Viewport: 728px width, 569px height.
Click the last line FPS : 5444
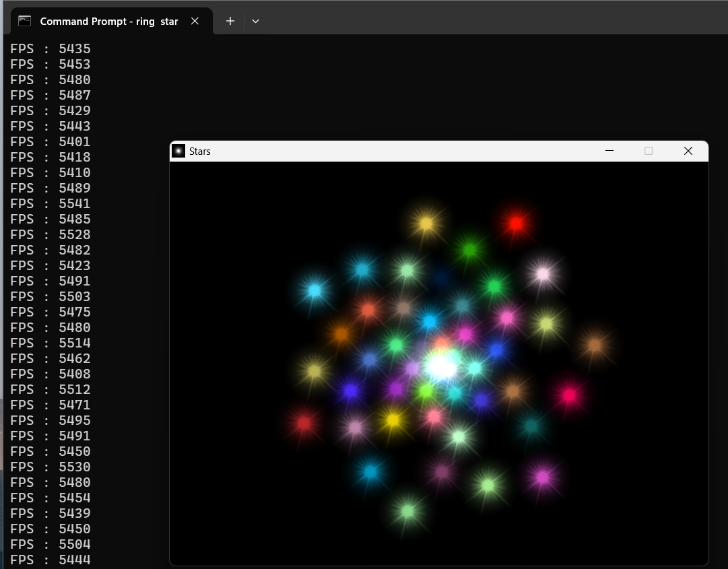pyautogui.click(x=51, y=560)
